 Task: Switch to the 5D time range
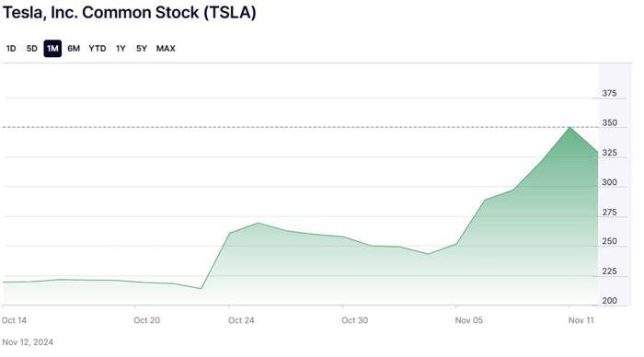coord(31,49)
